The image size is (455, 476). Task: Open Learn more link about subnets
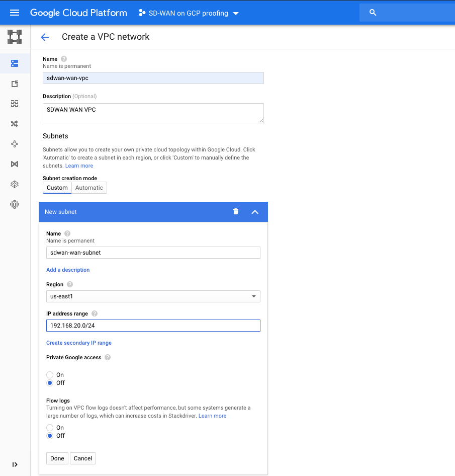(79, 166)
